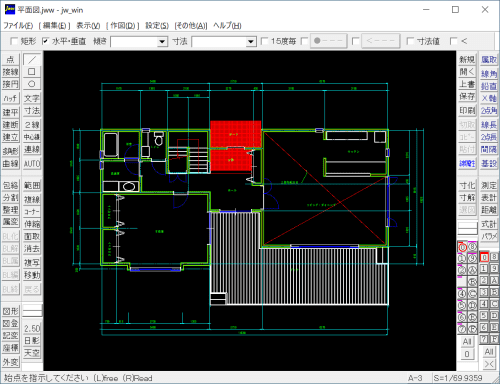The width and height of the screenshot is (500, 384).
Task: Open the その他(A) menu
Action: coord(191,26)
